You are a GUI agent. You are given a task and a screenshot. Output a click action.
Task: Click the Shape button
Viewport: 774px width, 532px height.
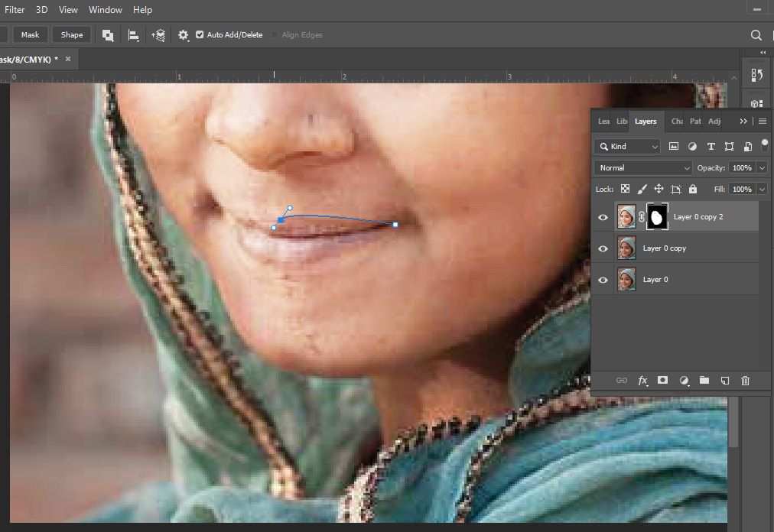[x=72, y=35]
